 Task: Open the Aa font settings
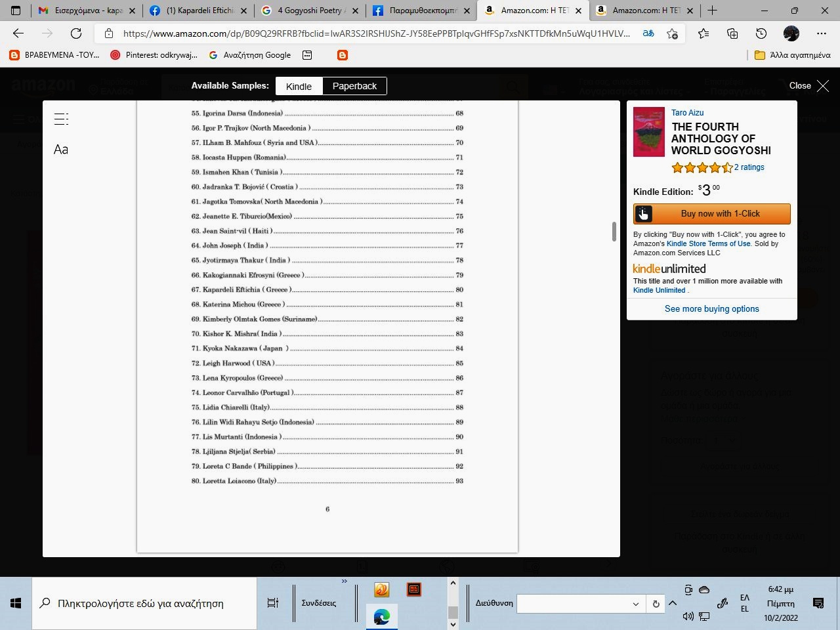[61, 150]
